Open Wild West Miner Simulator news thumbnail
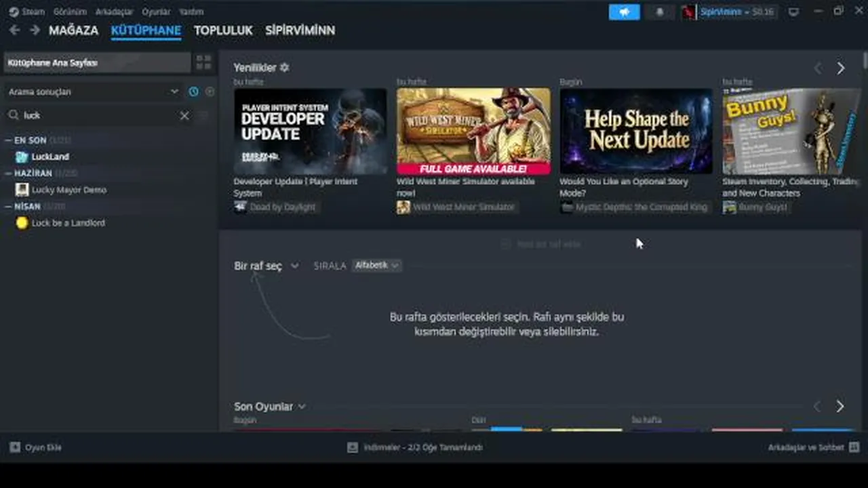 point(473,131)
